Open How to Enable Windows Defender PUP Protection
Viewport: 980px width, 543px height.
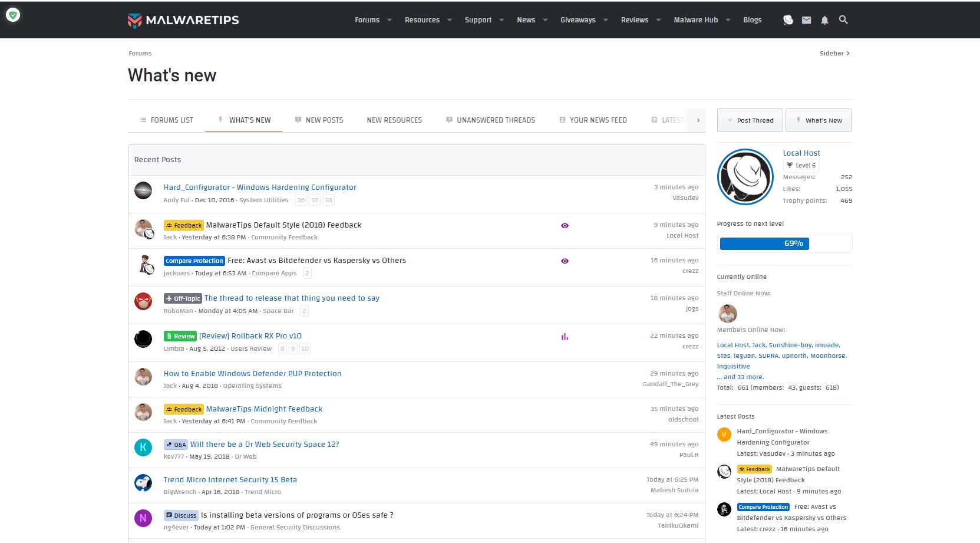(x=252, y=374)
